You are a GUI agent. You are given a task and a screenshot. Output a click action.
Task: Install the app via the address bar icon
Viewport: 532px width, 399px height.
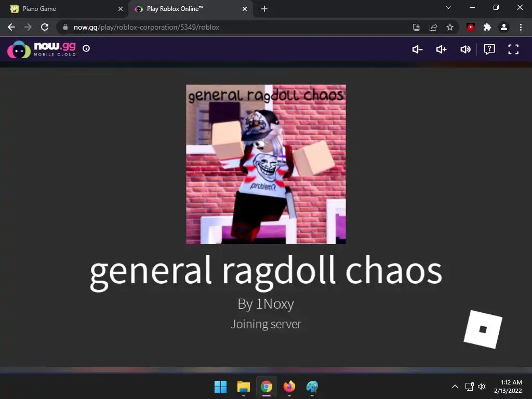(x=416, y=27)
